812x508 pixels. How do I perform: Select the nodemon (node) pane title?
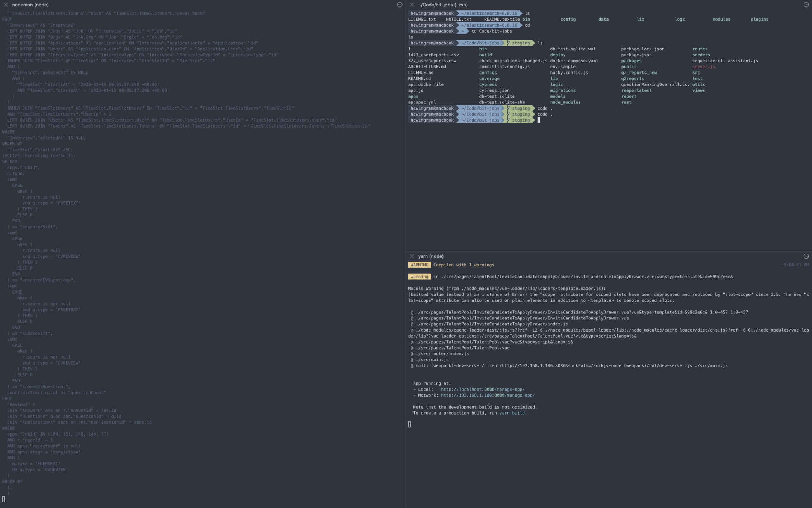tap(30, 5)
